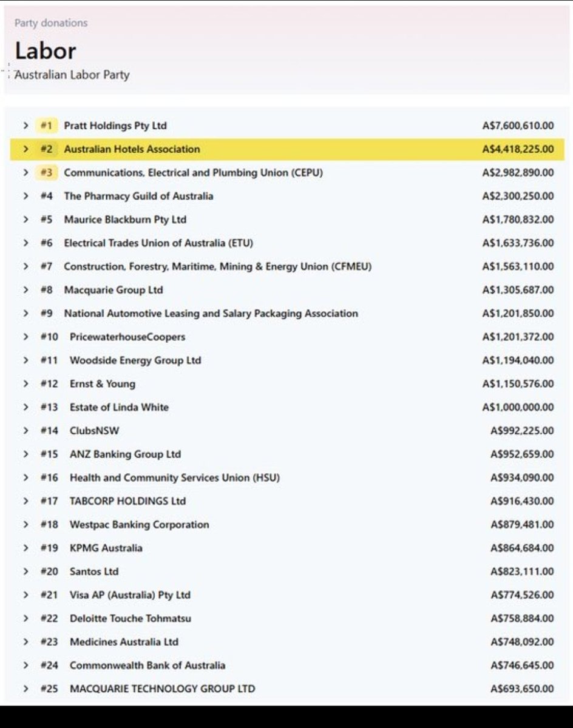
Task: Select the ClubsNSW donor name
Action: pyautogui.click(x=94, y=431)
